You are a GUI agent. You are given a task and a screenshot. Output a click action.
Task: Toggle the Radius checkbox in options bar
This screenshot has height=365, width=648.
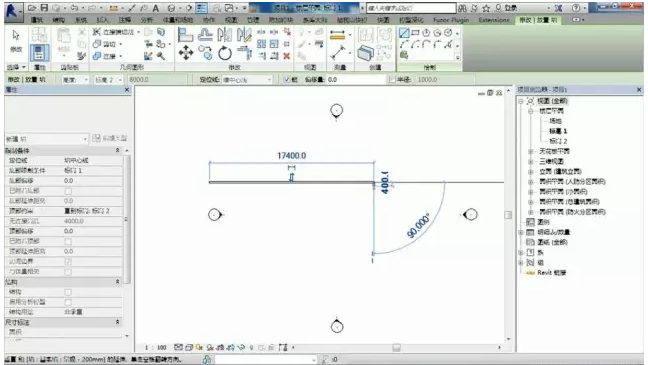pyautogui.click(x=392, y=79)
